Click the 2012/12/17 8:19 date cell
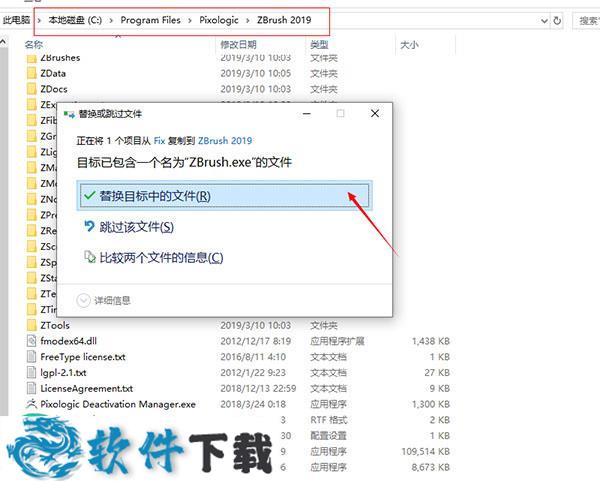The height and width of the screenshot is (481, 600). [256, 341]
